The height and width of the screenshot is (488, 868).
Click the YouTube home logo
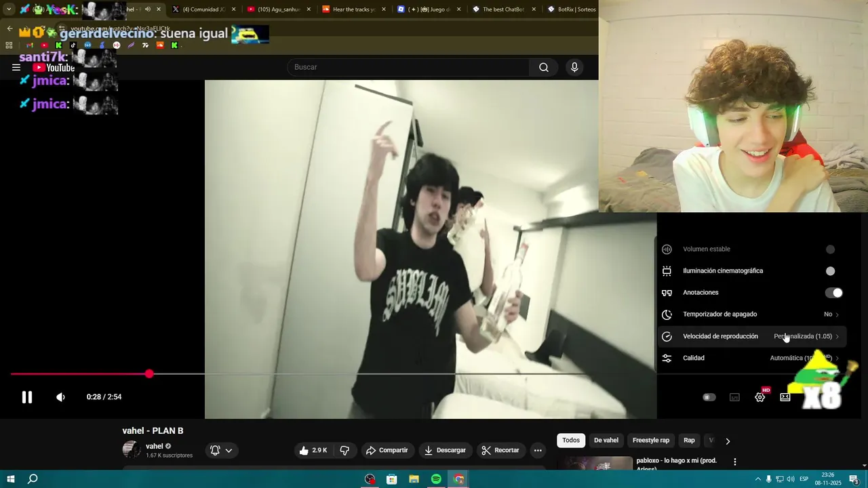[54, 68]
